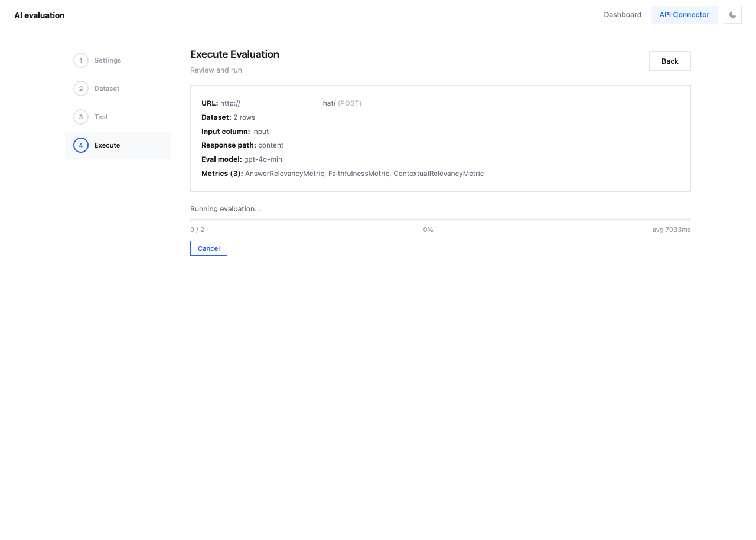Click the avg 7033ms latency text
This screenshot has height=540, width=756.
(x=671, y=230)
